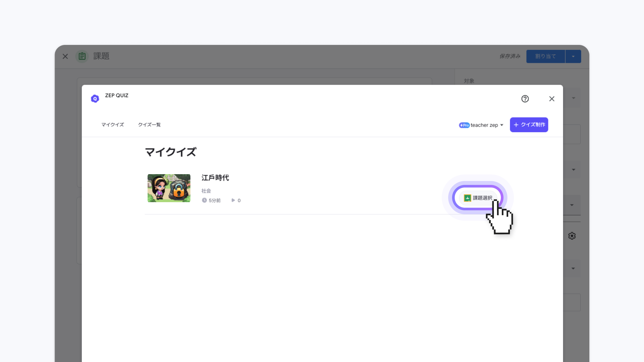644x362 pixels.
Task: Click the クイズ制作 button
Action: coord(529,125)
